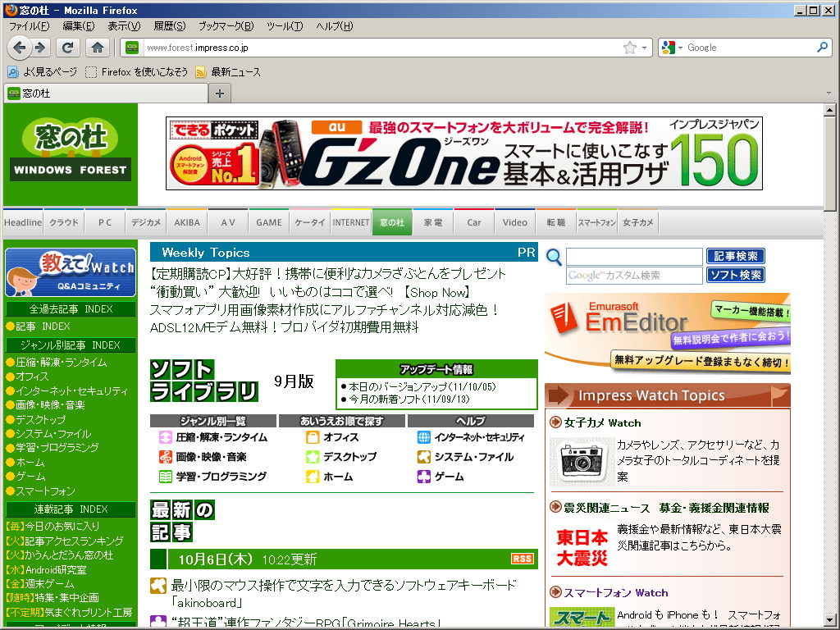This screenshot has height=630, width=840.
Task: Switch to the Video site tab
Action: click(x=515, y=222)
